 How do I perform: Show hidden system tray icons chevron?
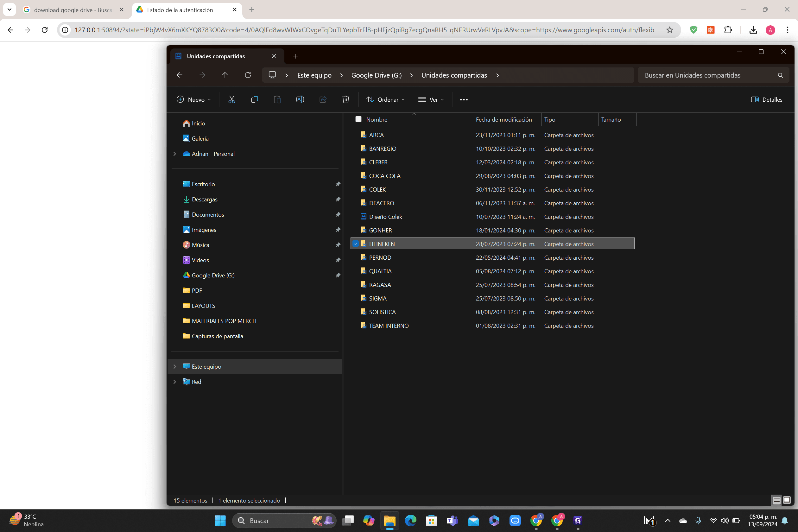(x=668, y=521)
